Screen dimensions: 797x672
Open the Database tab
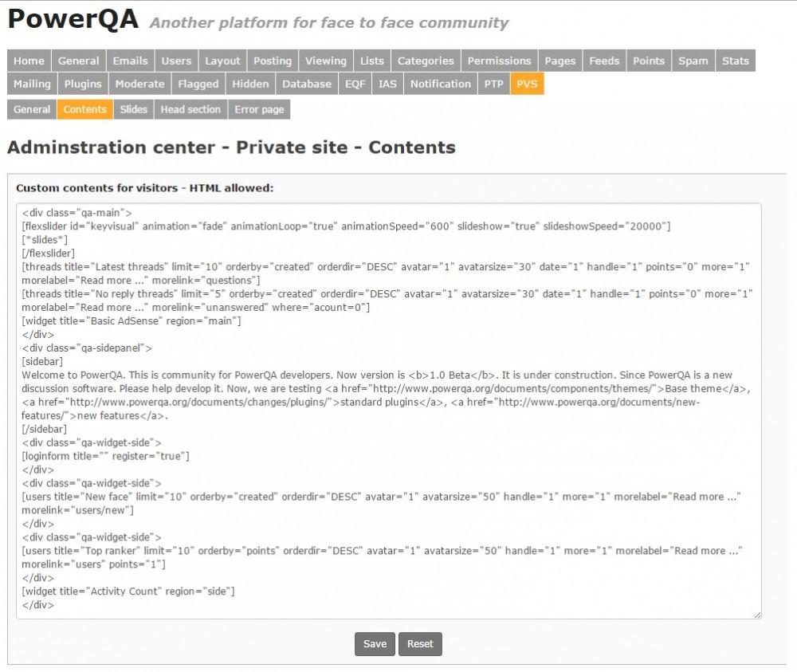[x=307, y=84]
